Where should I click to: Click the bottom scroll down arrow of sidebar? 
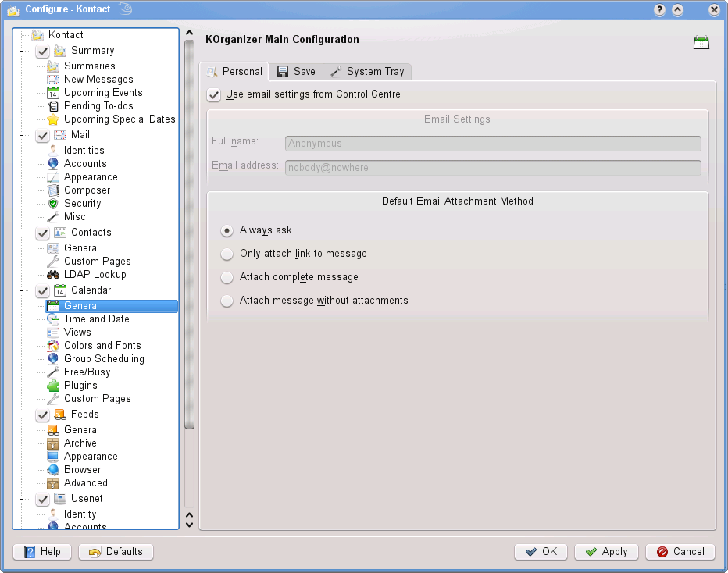point(190,525)
